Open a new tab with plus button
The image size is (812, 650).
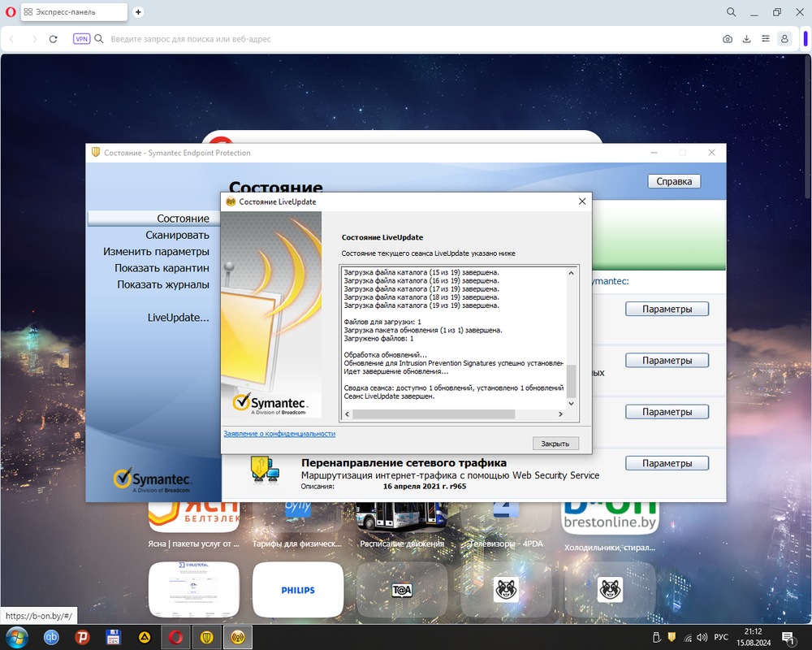pyautogui.click(x=138, y=12)
